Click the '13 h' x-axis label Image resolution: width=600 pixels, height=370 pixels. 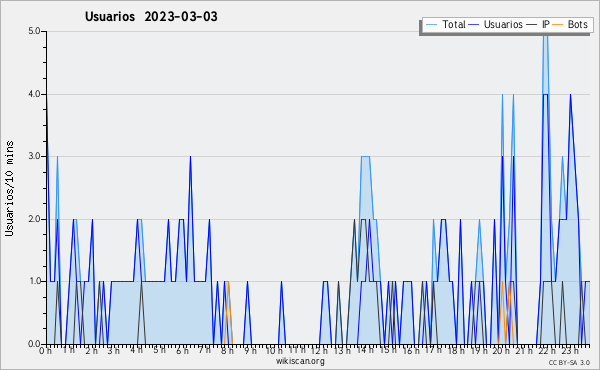click(342, 351)
